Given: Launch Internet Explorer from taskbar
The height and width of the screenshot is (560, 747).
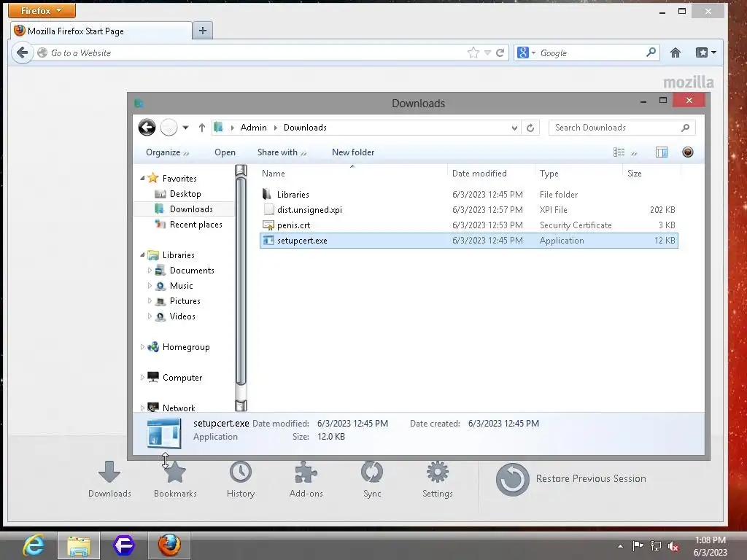Looking at the screenshot, I should click(x=34, y=545).
